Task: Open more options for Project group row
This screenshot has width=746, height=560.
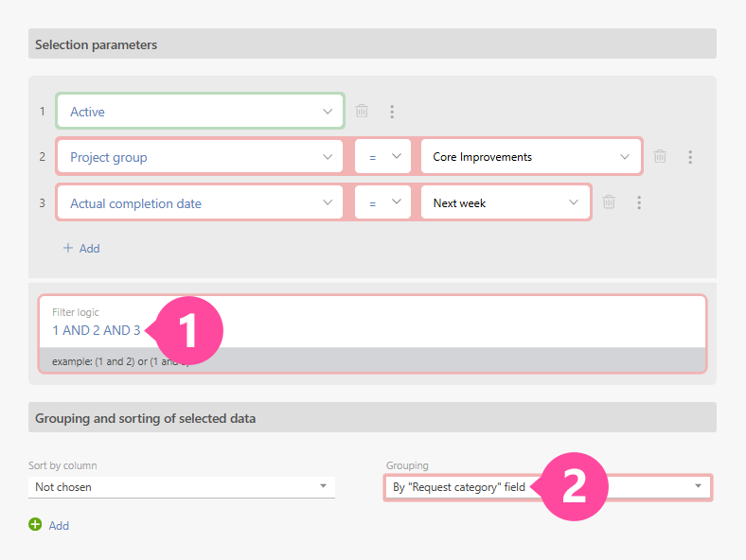Action: coord(690,157)
